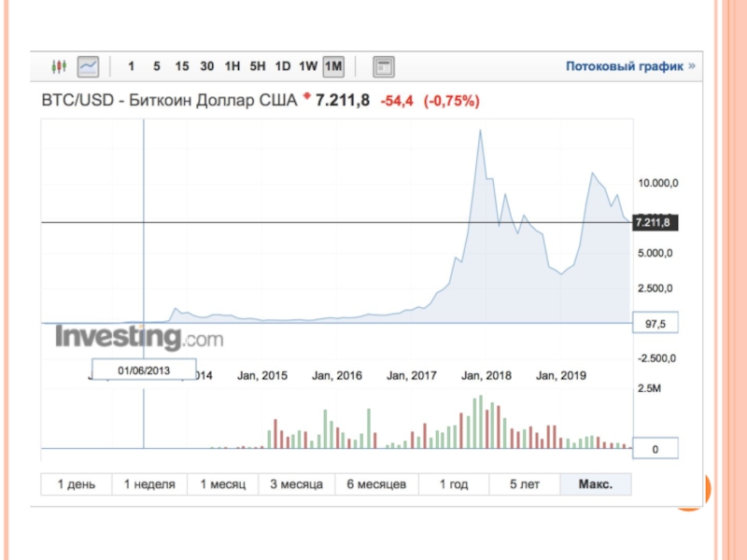Viewport: 747px width, 560px height.
Task: Switch range to 5 лет
Action: (x=526, y=484)
